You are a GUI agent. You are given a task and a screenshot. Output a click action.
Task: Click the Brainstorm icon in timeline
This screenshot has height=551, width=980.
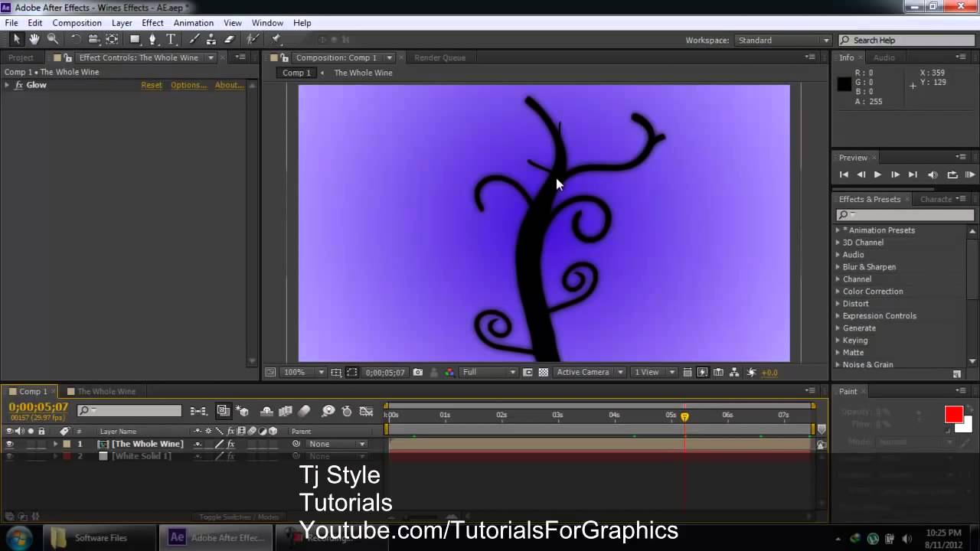tap(328, 411)
